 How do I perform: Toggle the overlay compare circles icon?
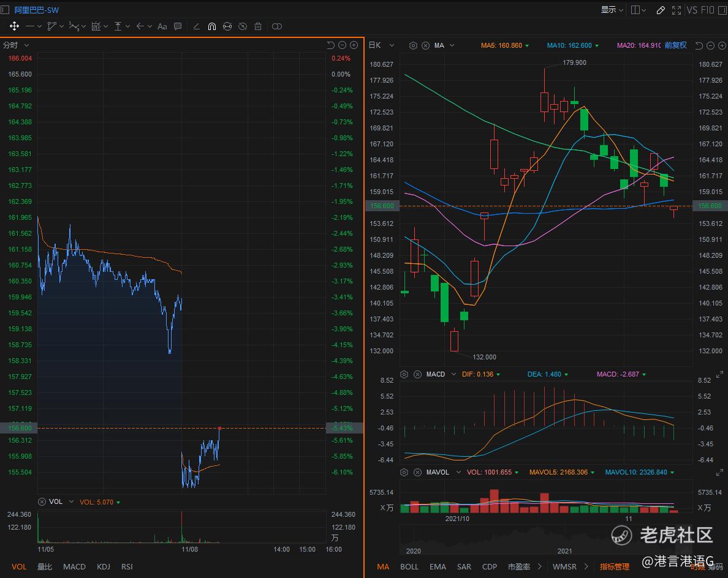[277, 26]
